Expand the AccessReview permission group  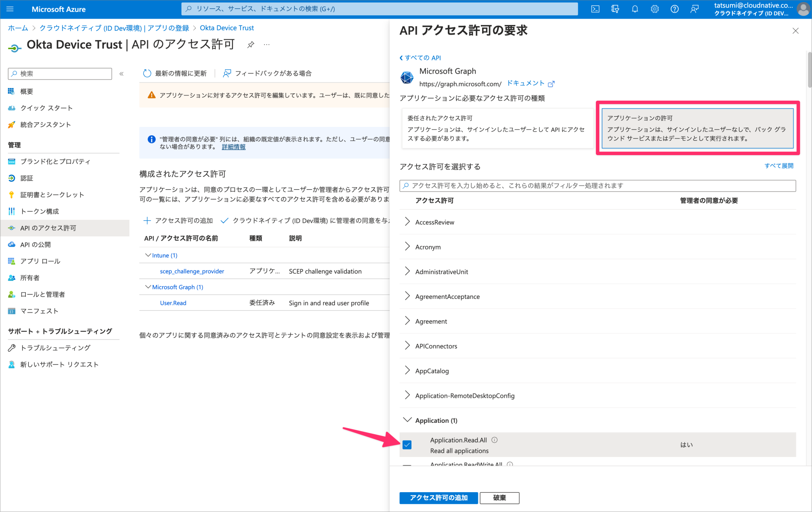point(407,222)
